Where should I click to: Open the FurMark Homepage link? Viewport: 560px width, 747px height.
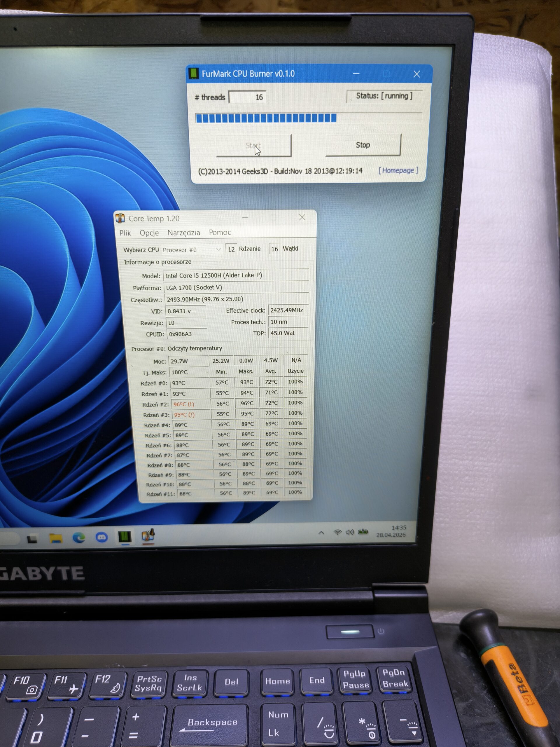[x=398, y=170]
